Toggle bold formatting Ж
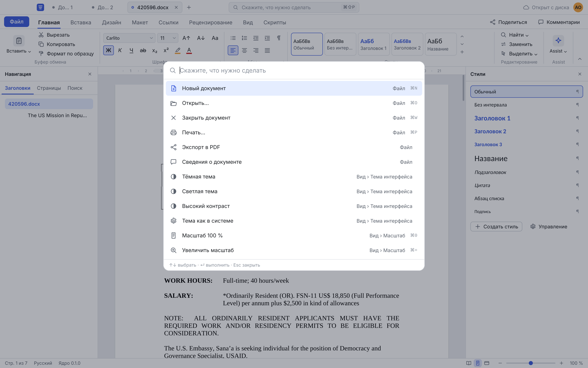 108,50
